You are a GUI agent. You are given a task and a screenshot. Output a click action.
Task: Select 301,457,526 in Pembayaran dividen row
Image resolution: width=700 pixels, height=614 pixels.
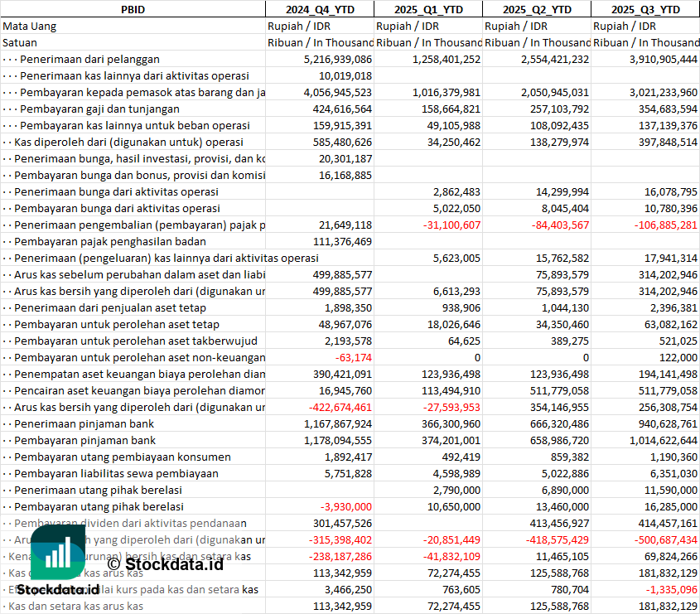(342, 524)
